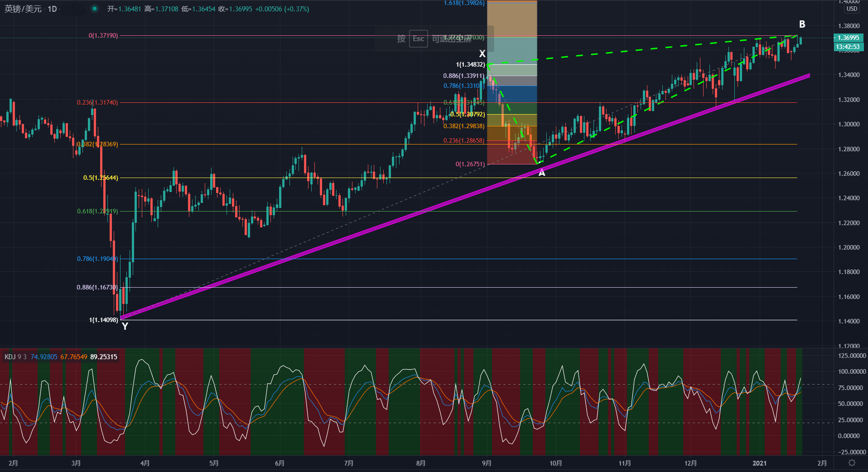Click the 9月 label on time axis
The width and height of the screenshot is (868, 472).
pos(487,463)
